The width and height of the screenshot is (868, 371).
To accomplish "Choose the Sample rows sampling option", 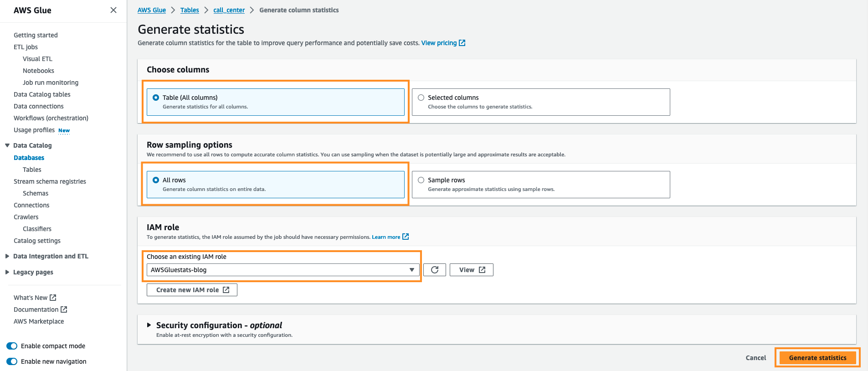I will pos(421,180).
